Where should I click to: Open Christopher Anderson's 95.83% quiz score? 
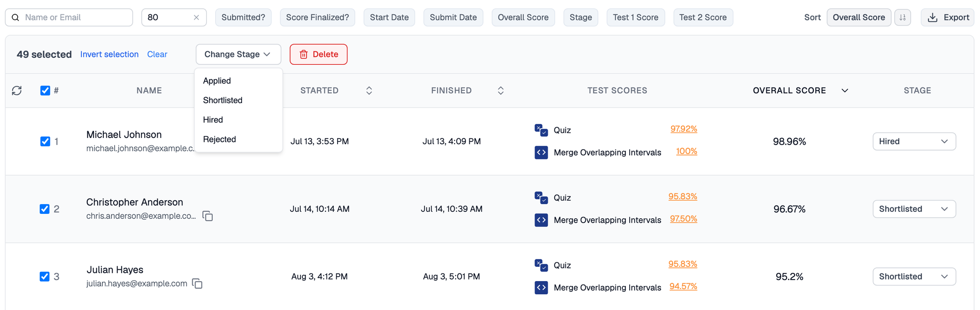click(683, 197)
